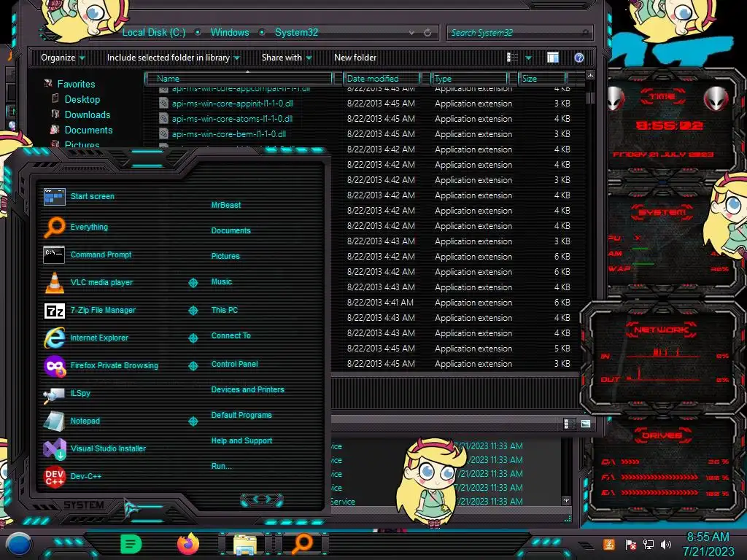The width and height of the screenshot is (747, 560).
Task: Open Action Center flag tray icon
Action: (x=631, y=544)
